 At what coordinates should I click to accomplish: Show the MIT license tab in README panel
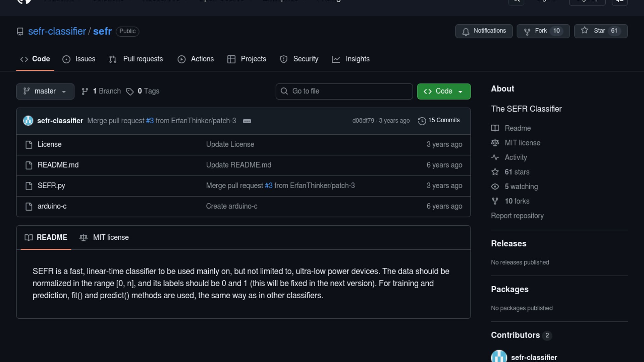(x=104, y=237)
